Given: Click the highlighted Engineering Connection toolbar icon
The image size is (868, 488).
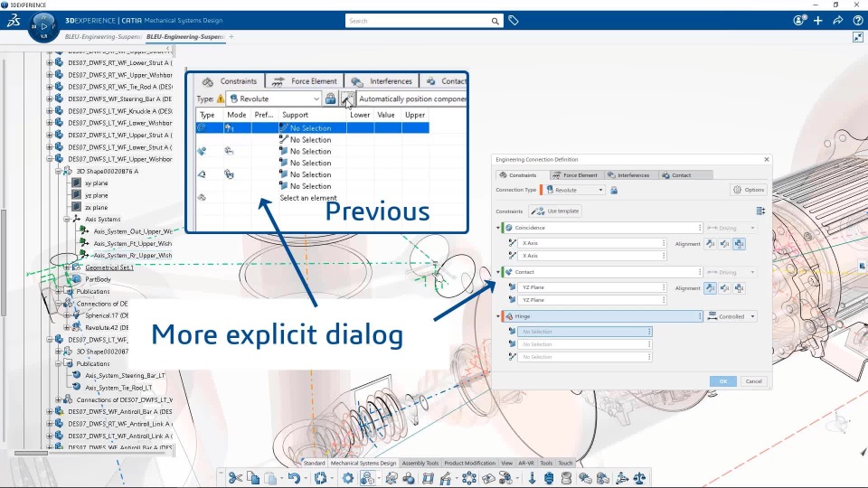Looking at the screenshot, I should (367, 478).
